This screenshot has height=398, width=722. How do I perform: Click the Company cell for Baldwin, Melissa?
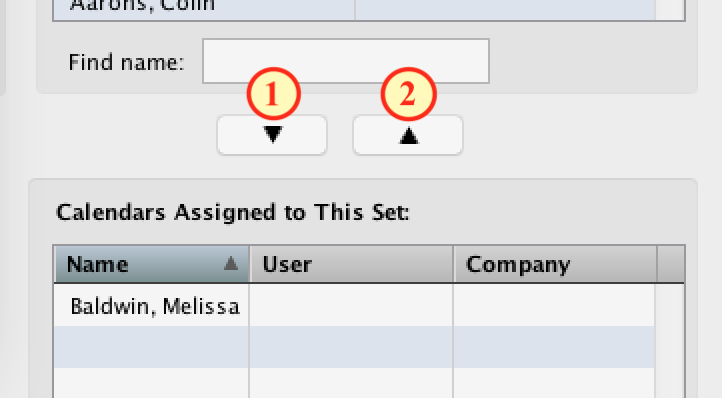point(554,306)
